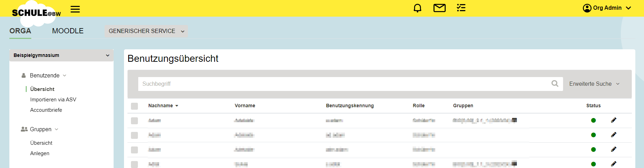The width and height of the screenshot is (644, 168).
Task: Open the Generischer Service dropdown
Action: pyautogui.click(x=146, y=31)
